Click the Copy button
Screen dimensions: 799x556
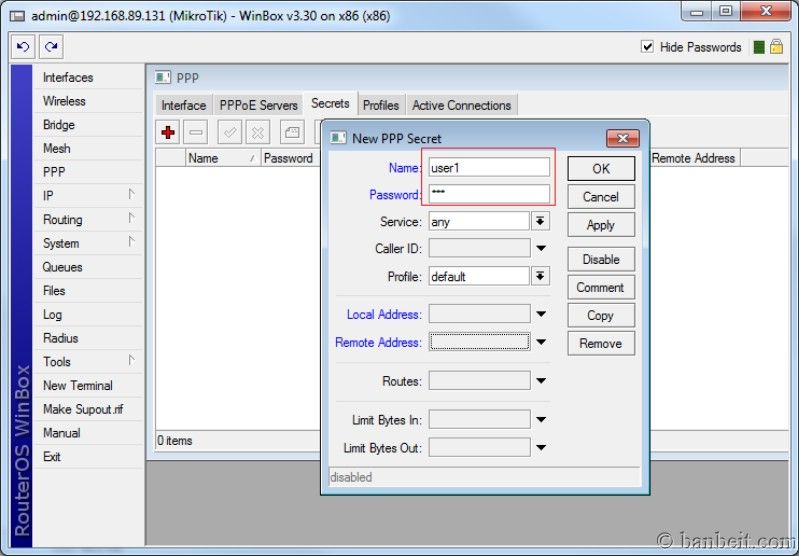click(x=601, y=315)
